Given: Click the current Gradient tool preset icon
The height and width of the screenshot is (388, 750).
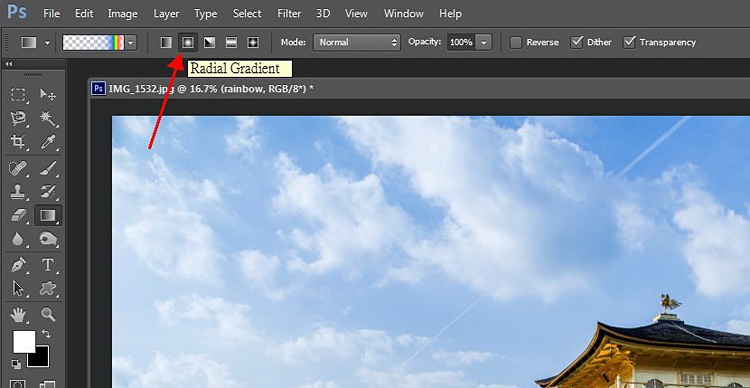Looking at the screenshot, I should pyautogui.click(x=29, y=43).
